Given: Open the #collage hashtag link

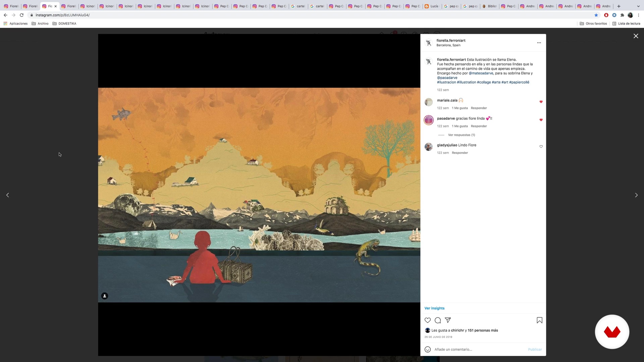Looking at the screenshot, I should [484, 82].
